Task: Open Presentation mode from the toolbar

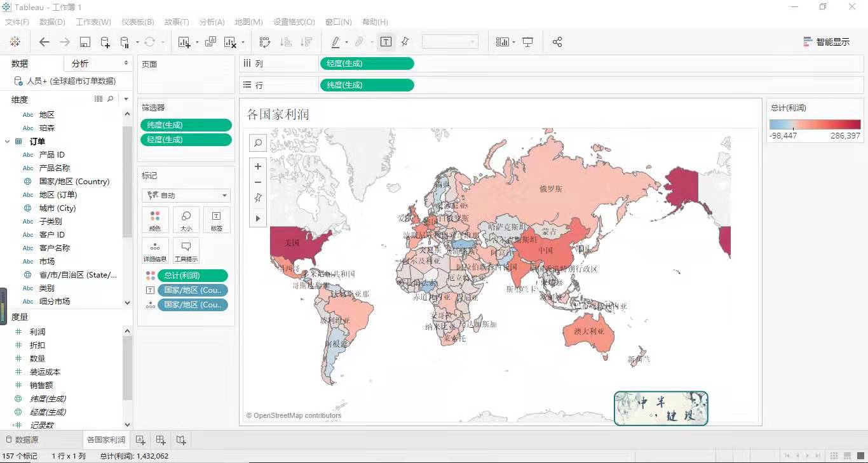Action: (x=527, y=42)
